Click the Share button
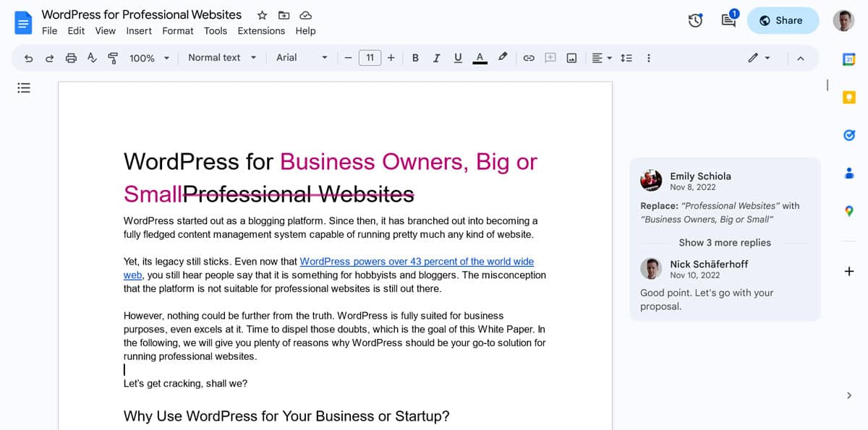868x430 pixels. pos(782,20)
